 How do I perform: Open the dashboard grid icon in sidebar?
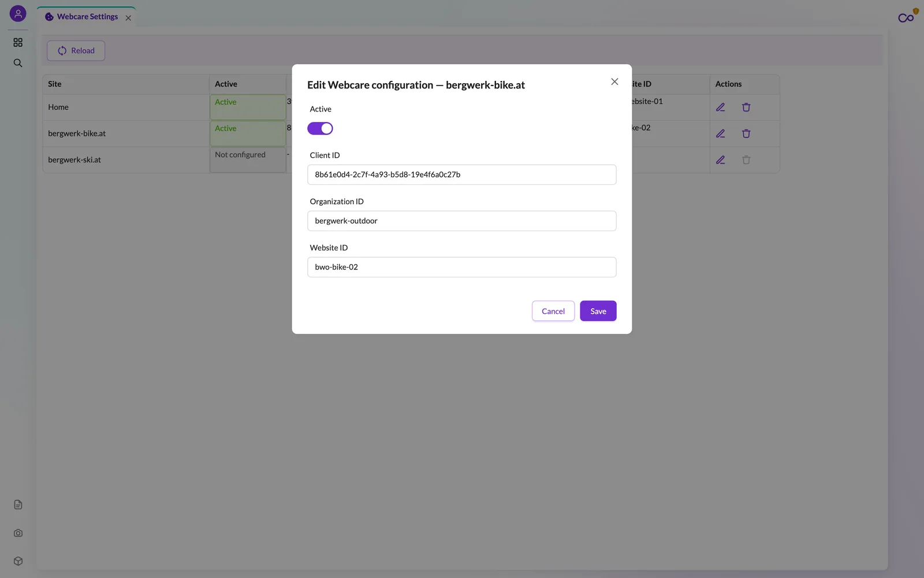(x=18, y=42)
